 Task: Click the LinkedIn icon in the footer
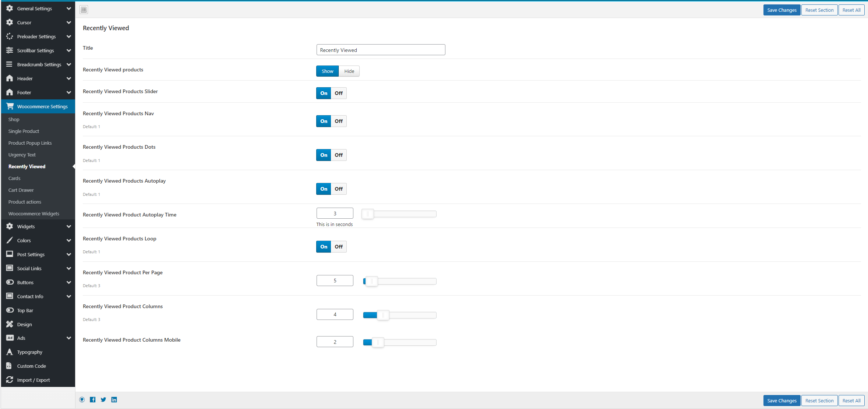[114, 400]
